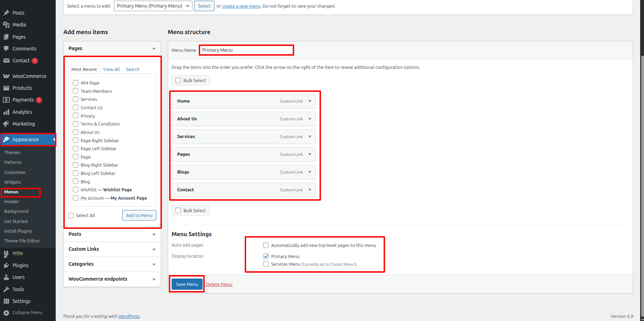Image resolution: width=644 pixels, height=321 pixels.
Task: Uncheck Primary Menu display location
Action: [x=266, y=256]
